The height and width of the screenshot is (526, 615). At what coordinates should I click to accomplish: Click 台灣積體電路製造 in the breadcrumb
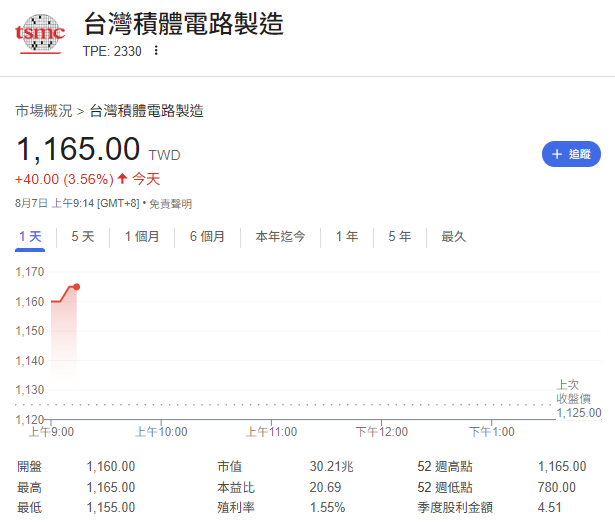[147, 111]
